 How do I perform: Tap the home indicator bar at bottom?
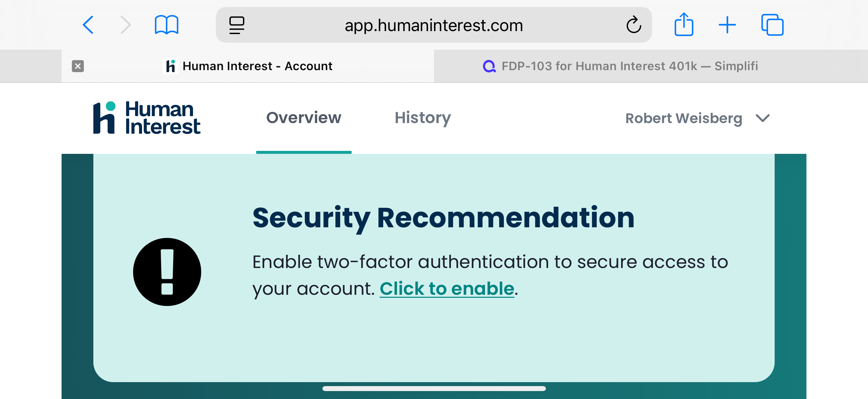coord(434,388)
